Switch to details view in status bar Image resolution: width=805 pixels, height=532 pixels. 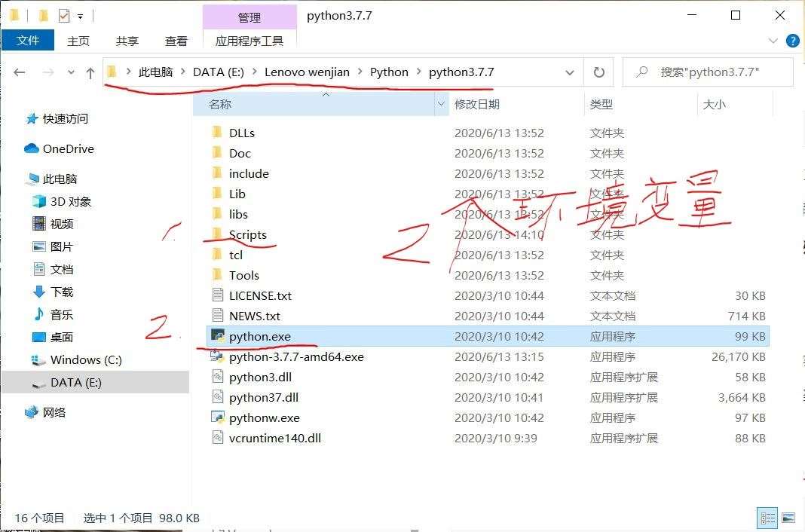click(x=767, y=518)
